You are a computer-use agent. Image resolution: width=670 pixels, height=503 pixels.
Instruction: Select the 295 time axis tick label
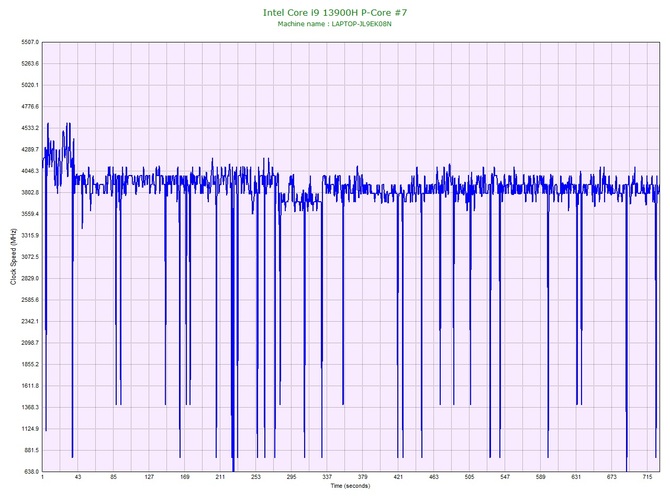pyautogui.click(x=291, y=477)
